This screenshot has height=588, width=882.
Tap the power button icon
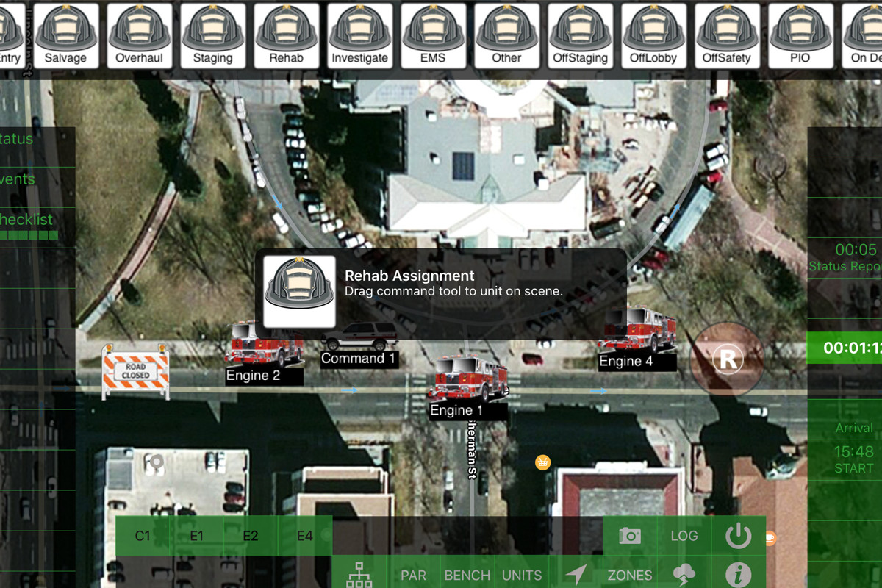[x=738, y=536]
